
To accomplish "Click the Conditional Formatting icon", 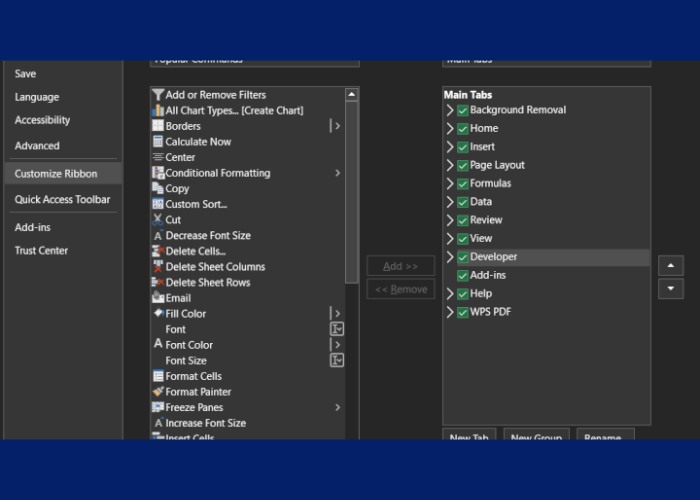I will point(158,173).
